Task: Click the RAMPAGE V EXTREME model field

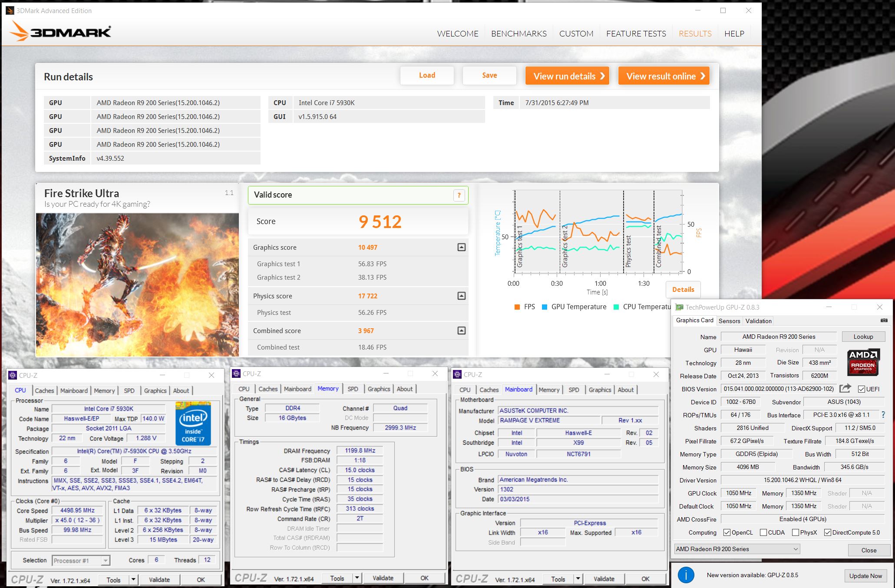Action: click(548, 420)
